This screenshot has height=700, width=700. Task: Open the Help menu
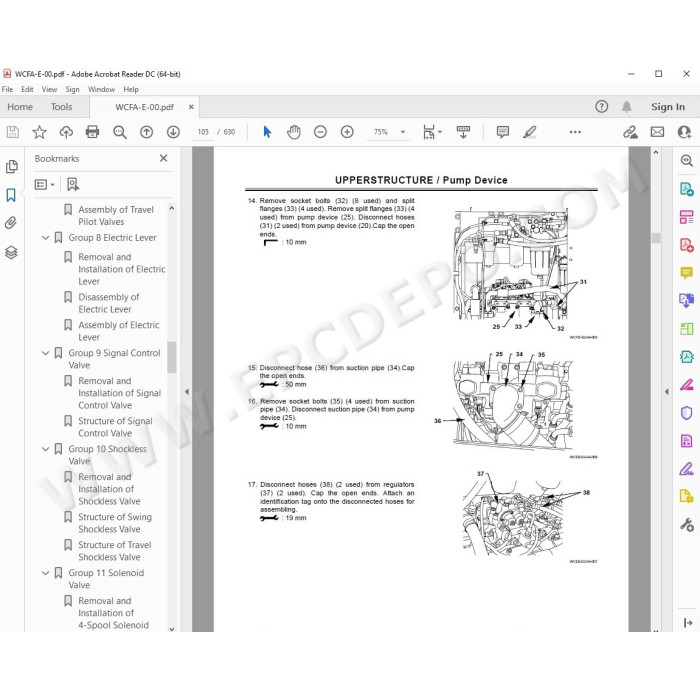131,89
